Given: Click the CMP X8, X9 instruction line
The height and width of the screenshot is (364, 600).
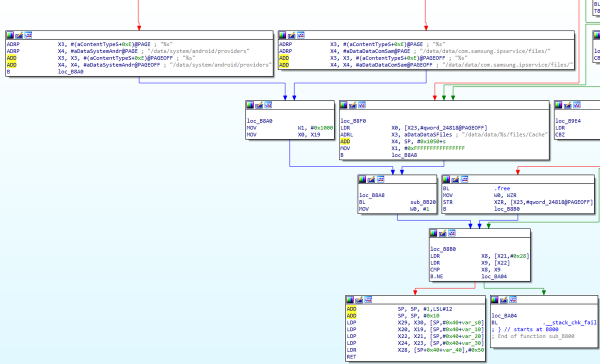Looking at the screenshot, I should pyautogui.click(x=440, y=269).
